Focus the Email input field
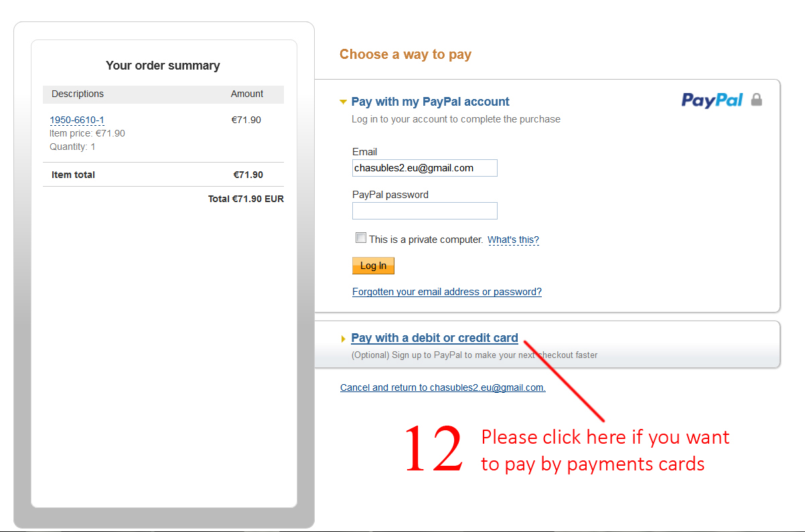This screenshot has height=532, width=805. pyautogui.click(x=425, y=168)
